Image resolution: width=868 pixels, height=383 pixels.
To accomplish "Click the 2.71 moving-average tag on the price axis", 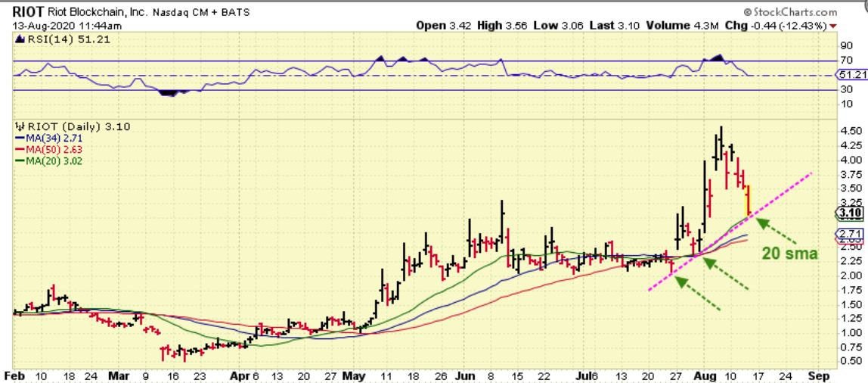I will pyautogui.click(x=851, y=234).
